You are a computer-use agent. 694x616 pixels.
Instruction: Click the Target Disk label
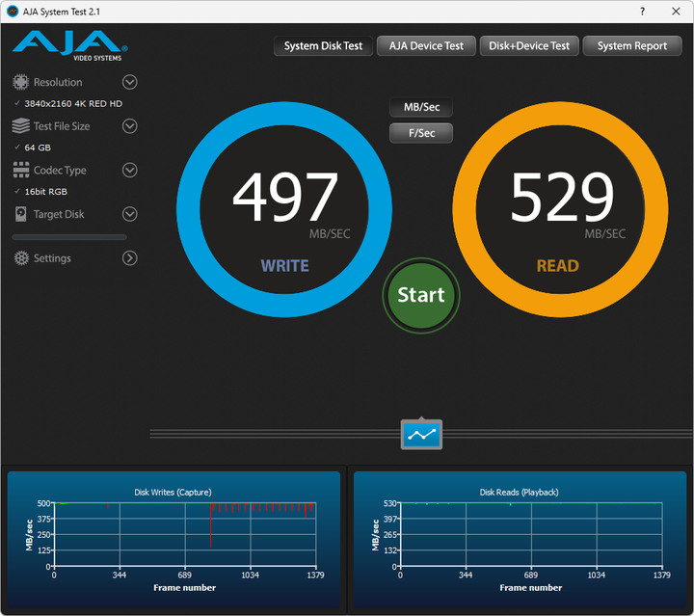(59, 214)
